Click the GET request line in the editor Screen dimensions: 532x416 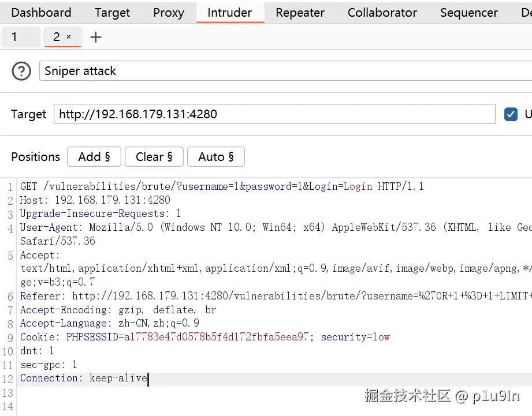pos(222,186)
